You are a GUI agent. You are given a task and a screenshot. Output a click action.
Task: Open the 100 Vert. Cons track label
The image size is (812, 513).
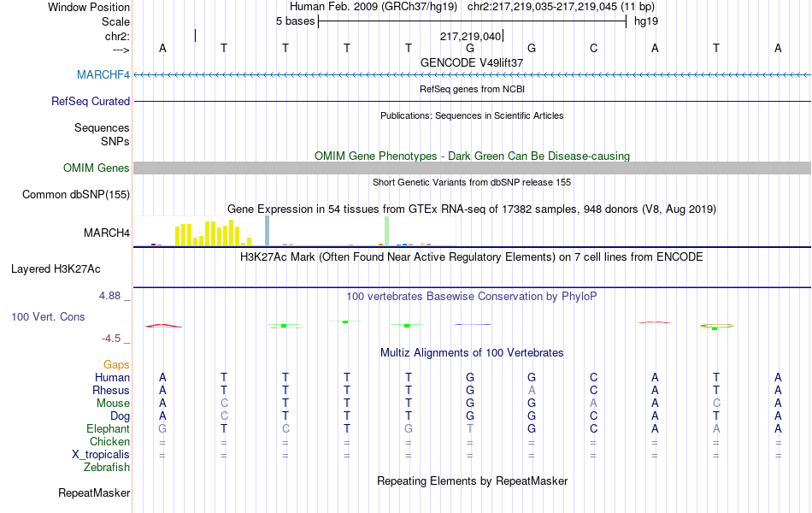point(48,316)
